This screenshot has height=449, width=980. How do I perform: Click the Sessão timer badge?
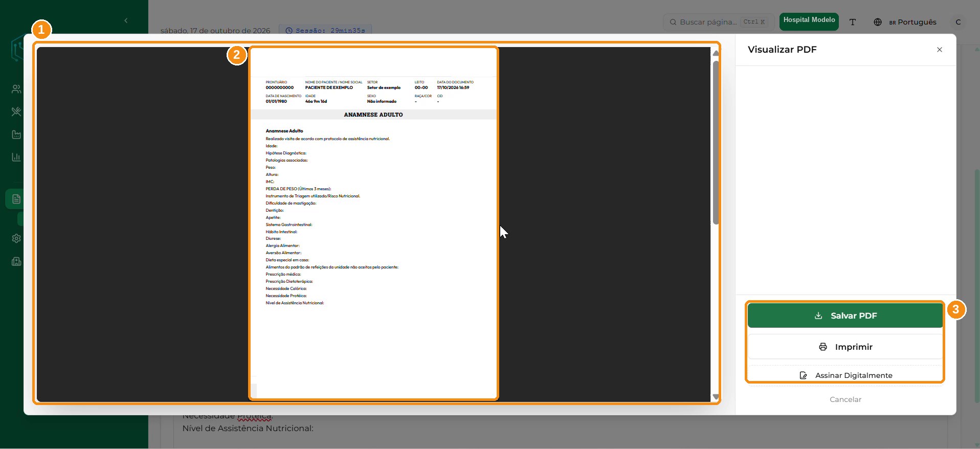[325, 31]
